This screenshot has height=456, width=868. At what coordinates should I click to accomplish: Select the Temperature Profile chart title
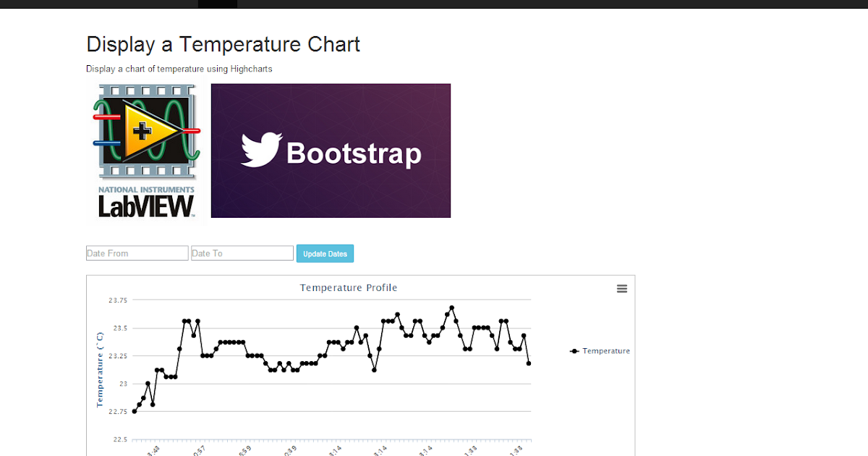[349, 288]
